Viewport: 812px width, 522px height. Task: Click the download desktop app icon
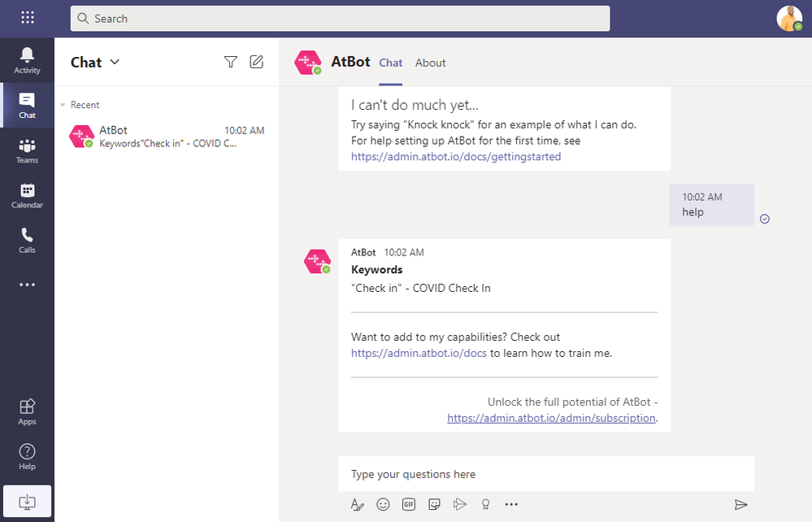(27, 502)
